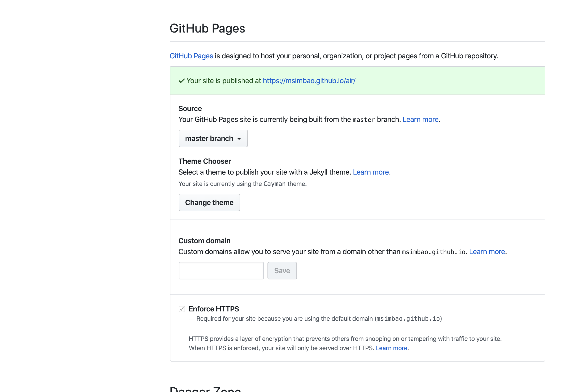583x392 pixels.
Task: Open the published site URL msimbao.github.io/air
Action: 309,81
